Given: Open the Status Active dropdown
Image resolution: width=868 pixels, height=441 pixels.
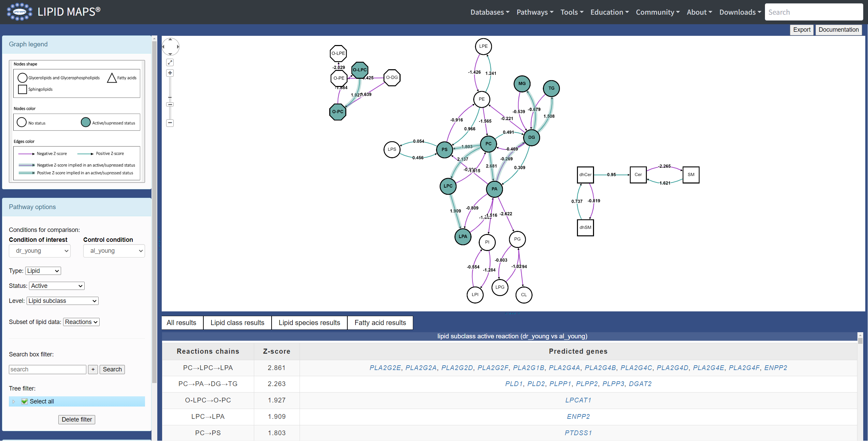Looking at the screenshot, I should [x=57, y=286].
